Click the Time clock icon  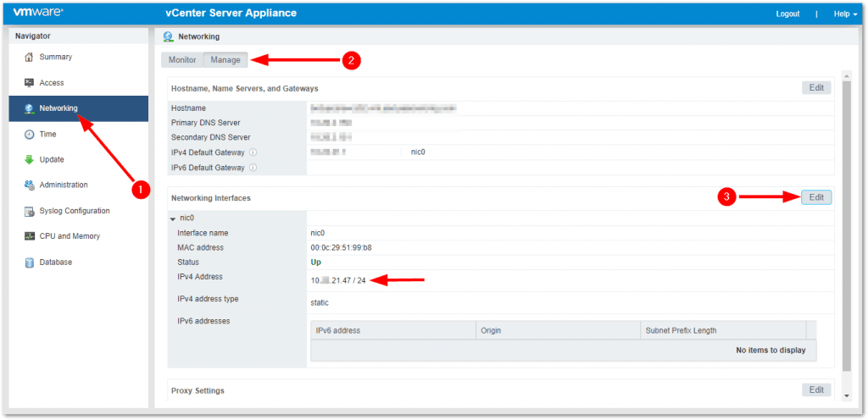coord(30,135)
